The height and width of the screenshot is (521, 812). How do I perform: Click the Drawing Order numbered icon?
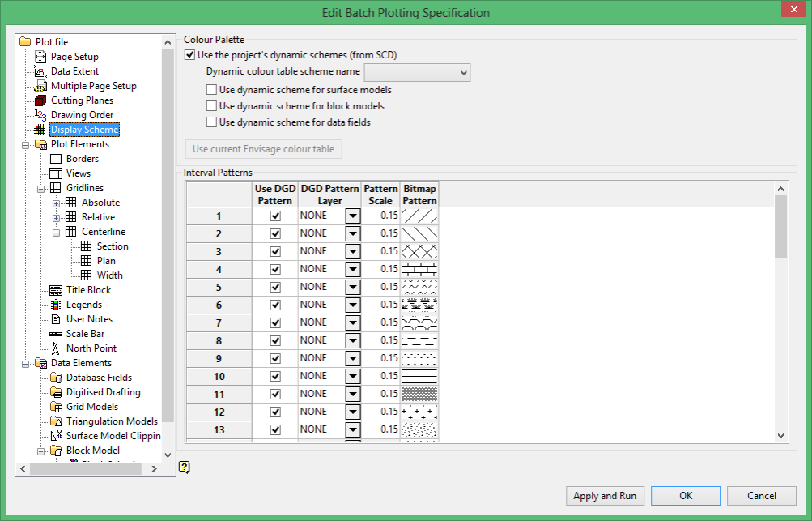[x=40, y=114]
